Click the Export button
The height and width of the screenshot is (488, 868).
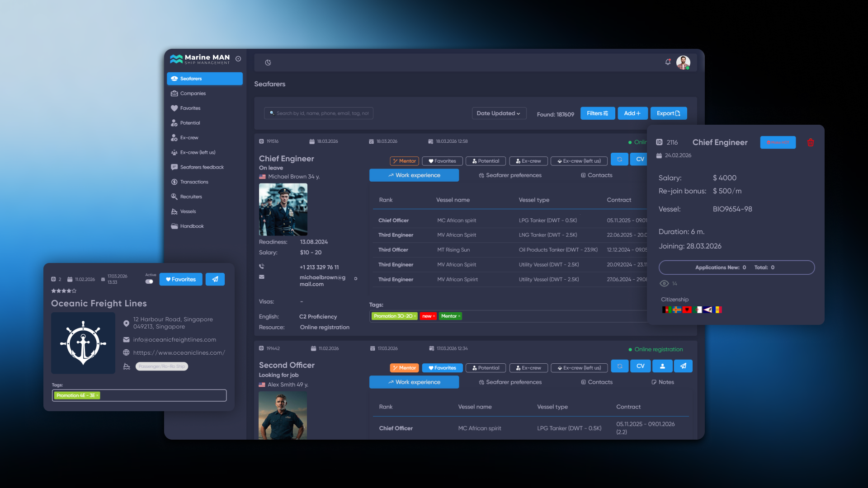[669, 113]
